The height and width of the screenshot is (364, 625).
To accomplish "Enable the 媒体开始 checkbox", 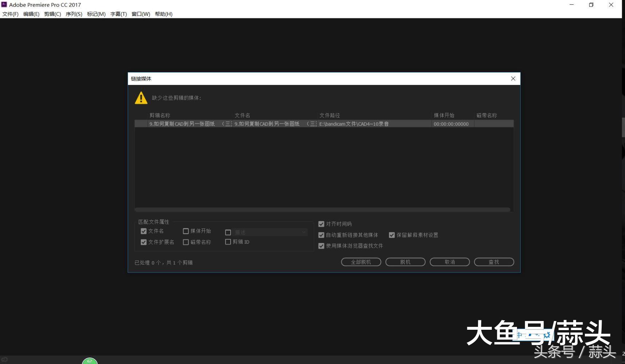I will click(186, 231).
